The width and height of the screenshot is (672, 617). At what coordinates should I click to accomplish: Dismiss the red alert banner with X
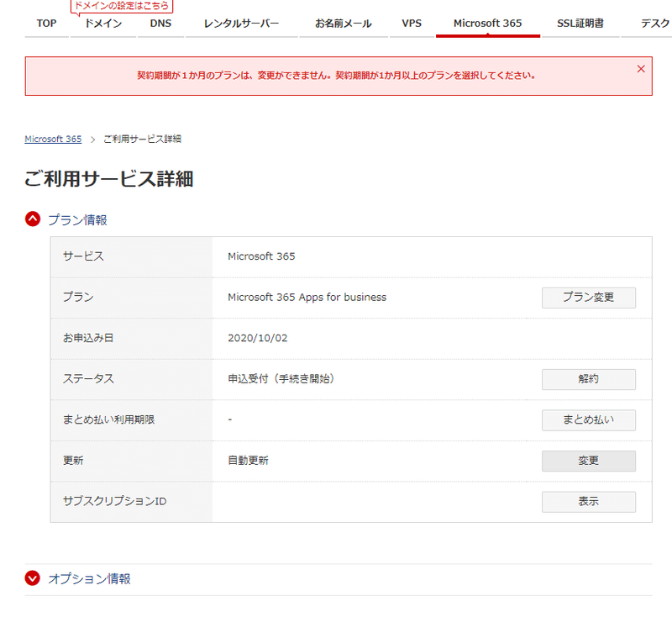(x=641, y=69)
